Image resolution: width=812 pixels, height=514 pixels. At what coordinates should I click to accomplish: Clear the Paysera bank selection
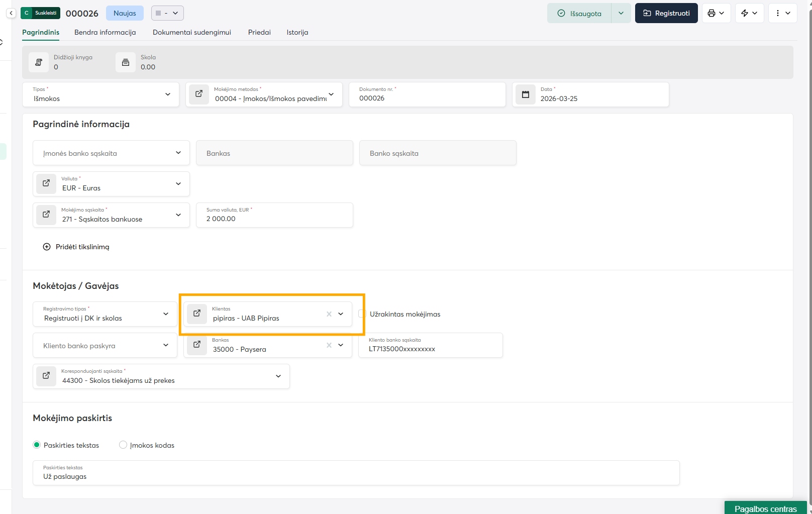pos(329,345)
